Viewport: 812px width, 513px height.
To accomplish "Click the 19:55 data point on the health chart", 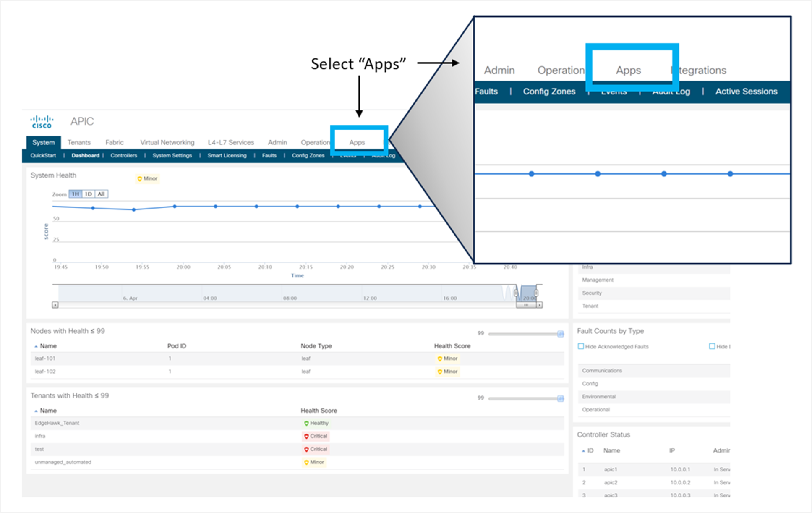I will [x=134, y=209].
